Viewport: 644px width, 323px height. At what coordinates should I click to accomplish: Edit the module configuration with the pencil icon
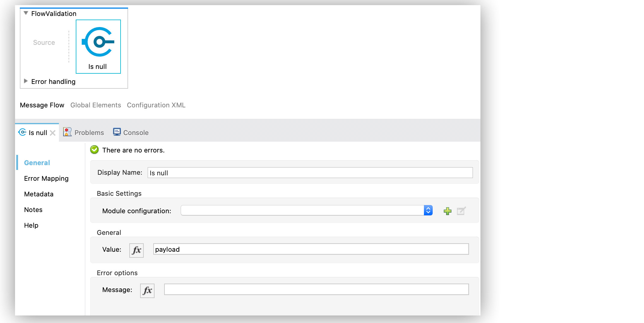[x=461, y=211]
